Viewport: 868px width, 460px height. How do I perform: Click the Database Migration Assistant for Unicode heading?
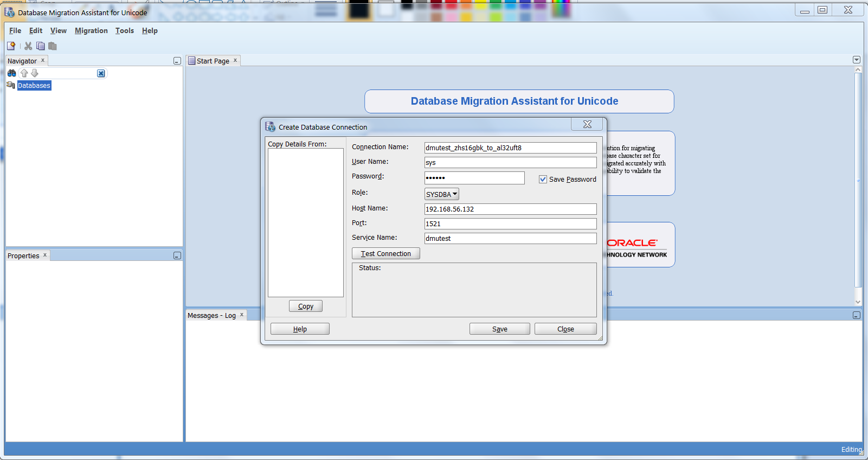coord(515,101)
